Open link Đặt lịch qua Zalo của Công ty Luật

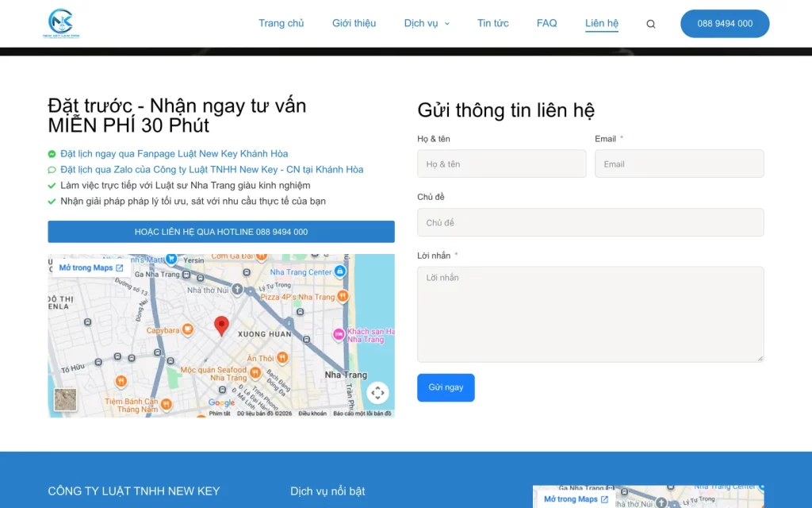[212, 170]
